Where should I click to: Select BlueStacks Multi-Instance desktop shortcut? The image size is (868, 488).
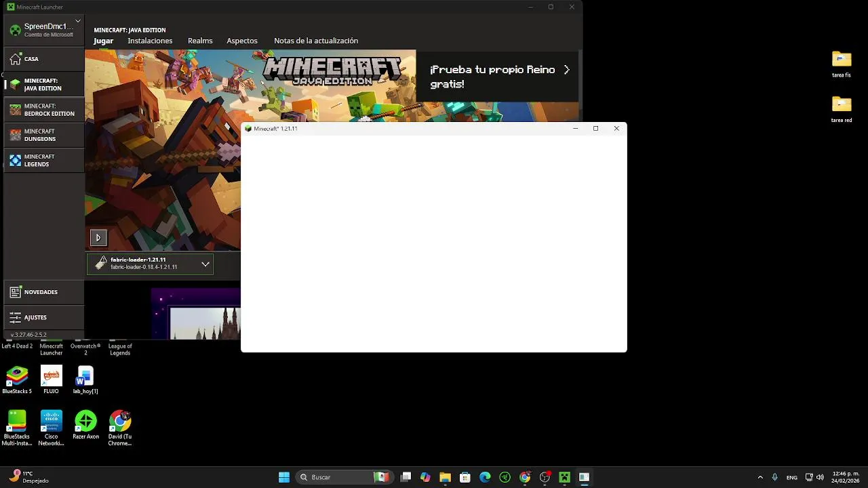pyautogui.click(x=17, y=428)
